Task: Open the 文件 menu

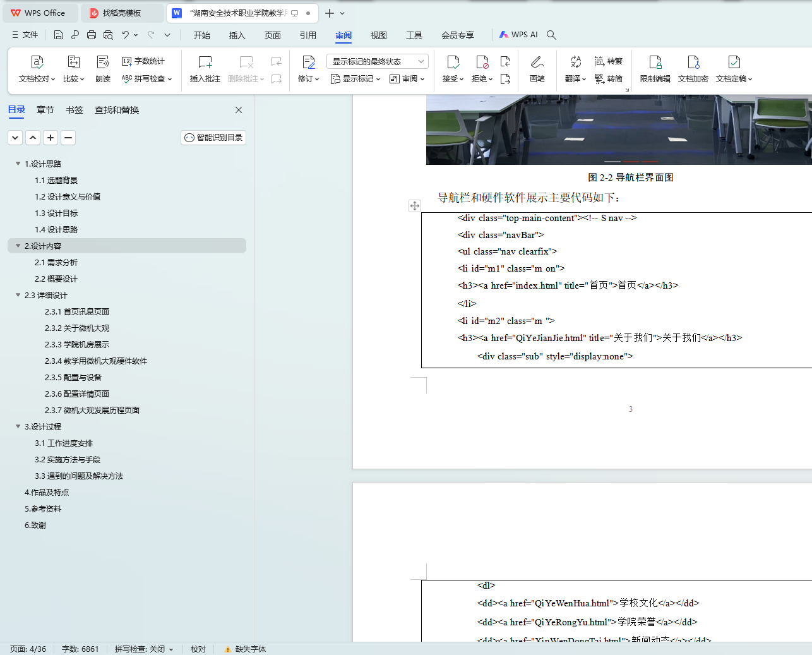Action: click(x=25, y=35)
